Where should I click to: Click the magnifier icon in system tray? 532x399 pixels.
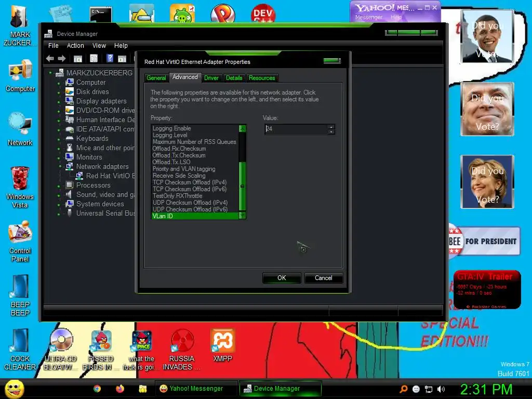pyautogui.click(x=403, y=389)
